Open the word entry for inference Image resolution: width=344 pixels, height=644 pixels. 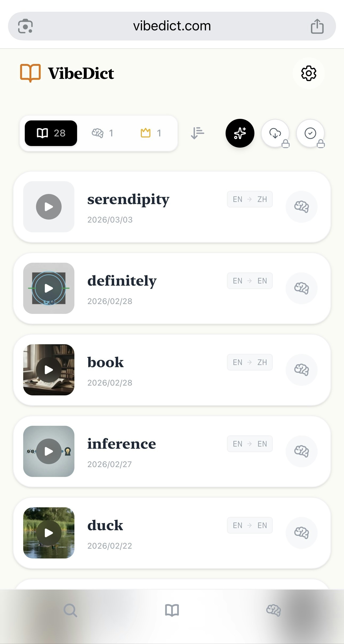pyautogui.click(x=122, y=444)
